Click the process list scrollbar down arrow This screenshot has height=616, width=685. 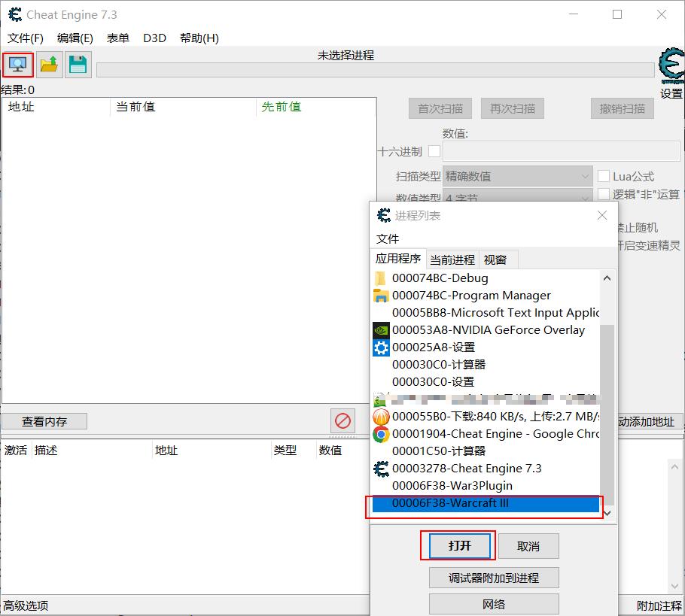coord(607,512)
